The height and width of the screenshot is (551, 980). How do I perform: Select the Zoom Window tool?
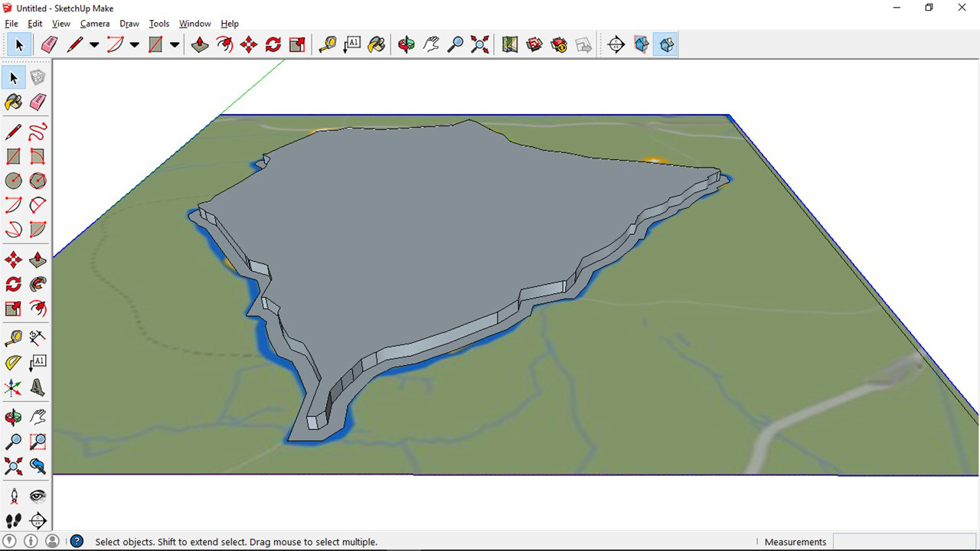pos(38,442)
